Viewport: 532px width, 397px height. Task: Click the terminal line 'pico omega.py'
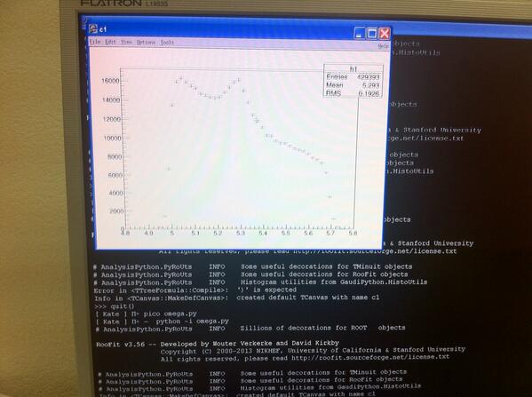coord(147,314)
